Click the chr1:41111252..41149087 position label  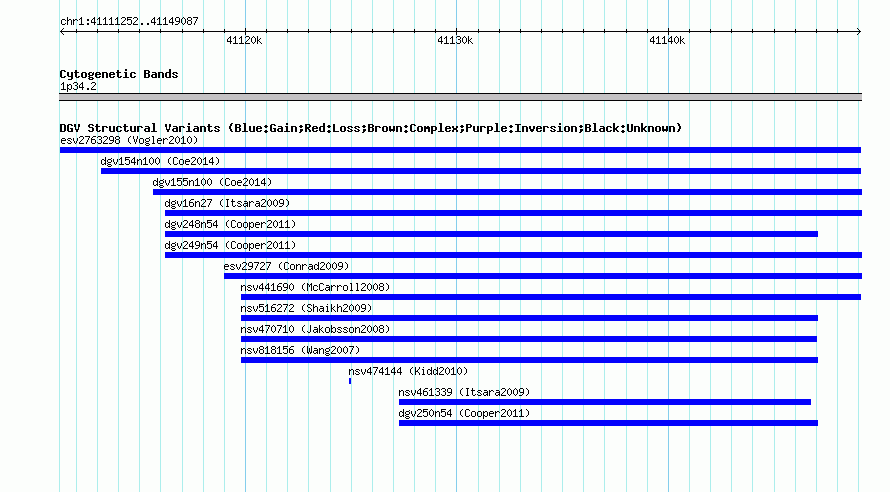tap(129, 22)
